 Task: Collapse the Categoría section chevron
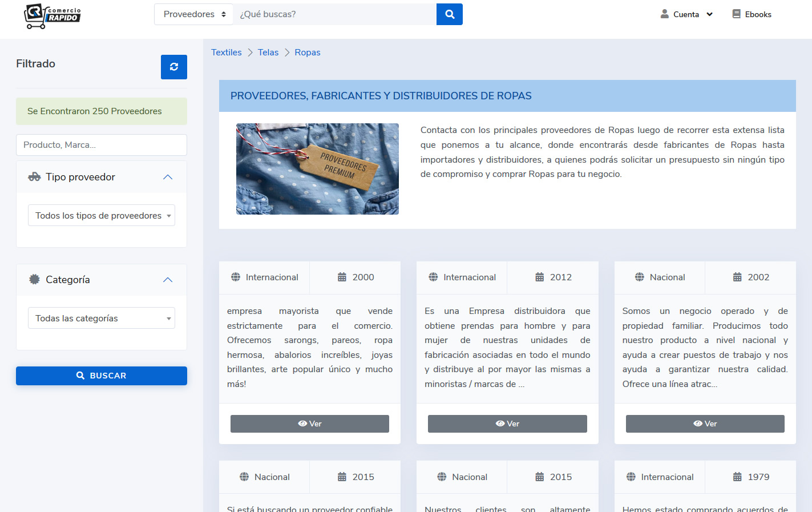(168, 280)
